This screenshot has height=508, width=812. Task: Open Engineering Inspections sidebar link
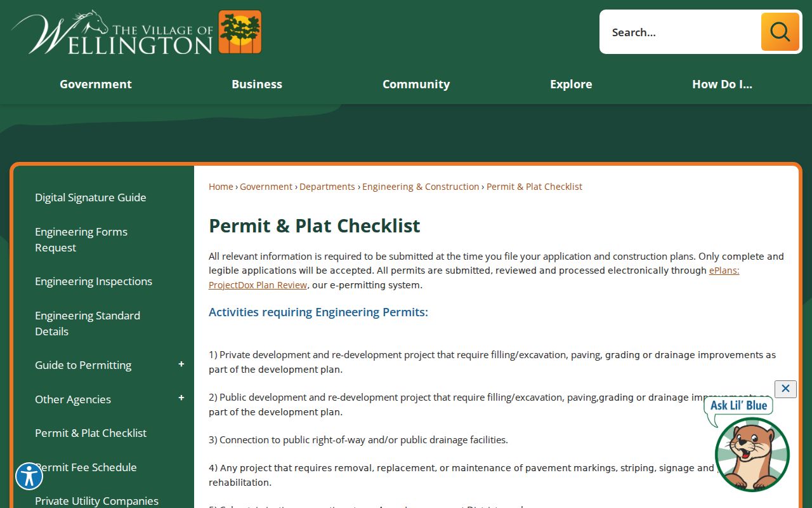pos(93,281)
